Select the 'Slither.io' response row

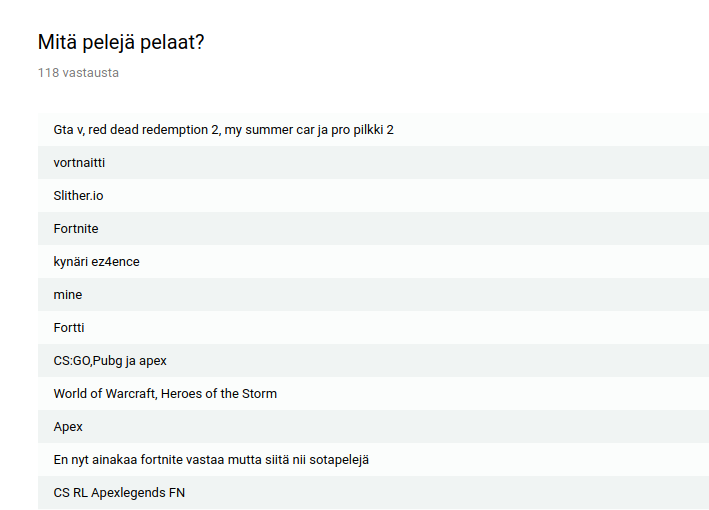click(x=78, y=196)
